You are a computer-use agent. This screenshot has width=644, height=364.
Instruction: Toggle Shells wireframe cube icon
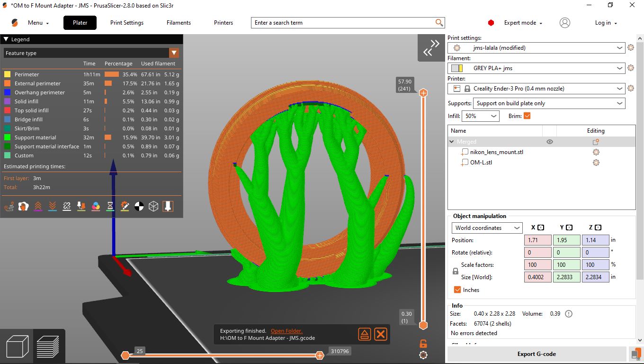pos(153,206)
